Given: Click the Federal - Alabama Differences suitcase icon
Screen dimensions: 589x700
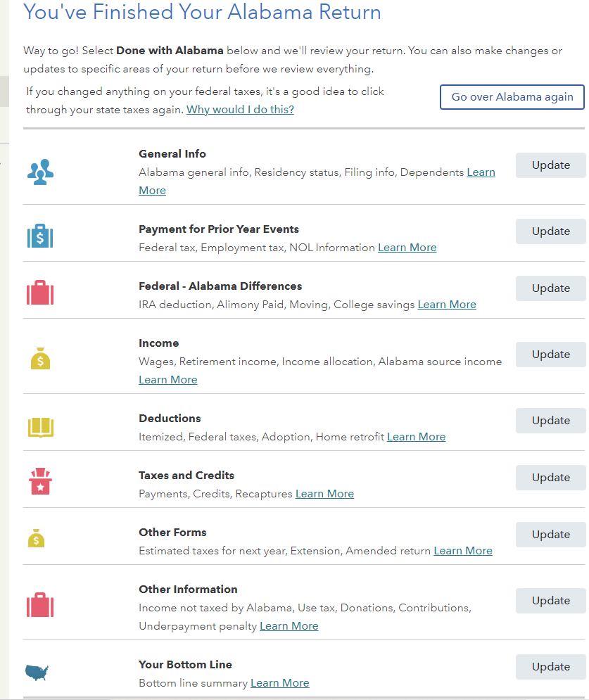Looking at the screenshot, I should tap(40, 293).
